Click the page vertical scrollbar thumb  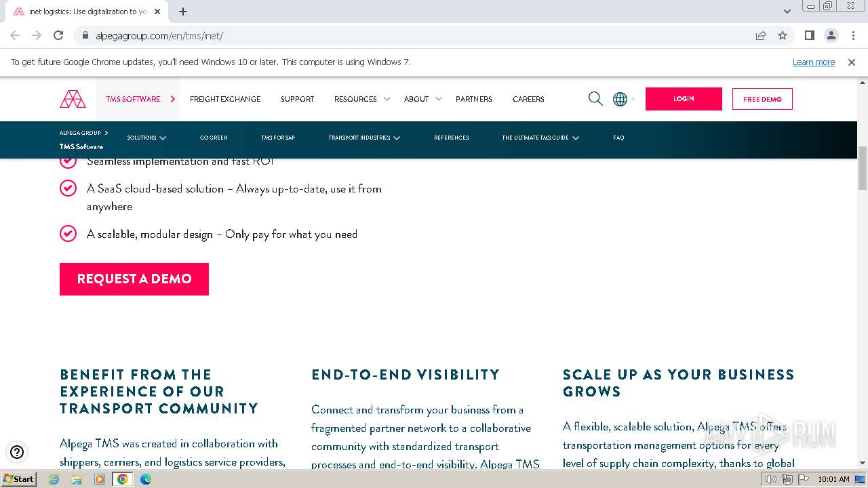click(863, 168)
